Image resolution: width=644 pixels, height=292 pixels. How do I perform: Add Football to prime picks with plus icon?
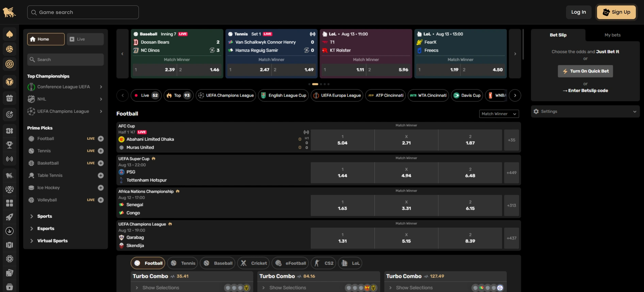coord(101,139)
